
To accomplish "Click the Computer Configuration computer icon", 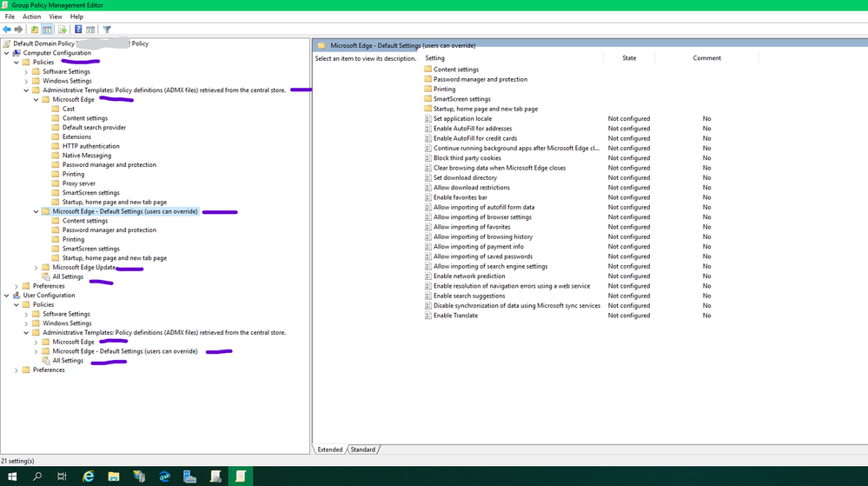I will 17,53.
